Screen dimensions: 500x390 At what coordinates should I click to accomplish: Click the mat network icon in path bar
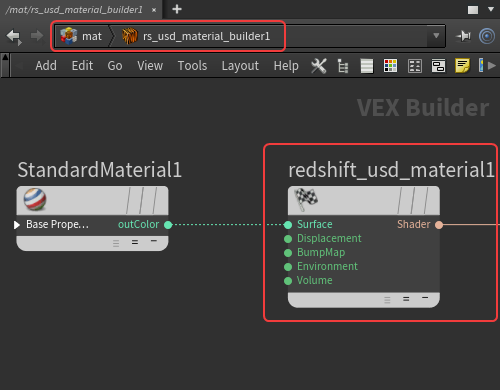pyautogui.click(x=69, y=36)
